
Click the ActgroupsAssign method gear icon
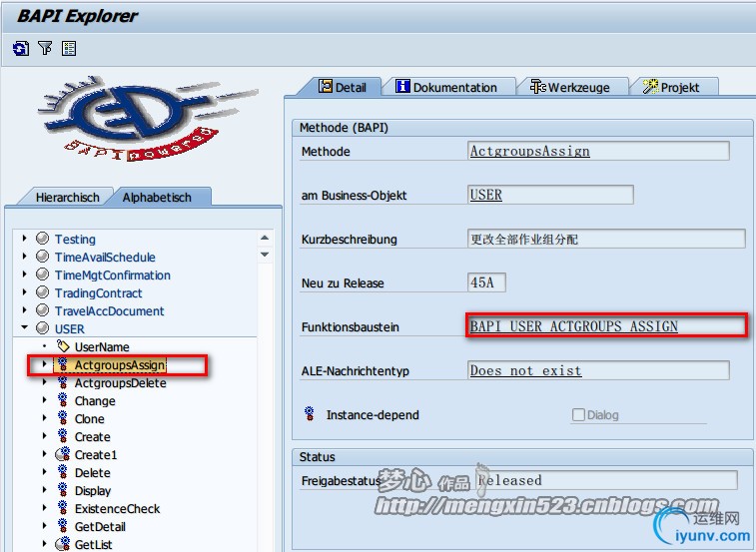pos(63,364)
